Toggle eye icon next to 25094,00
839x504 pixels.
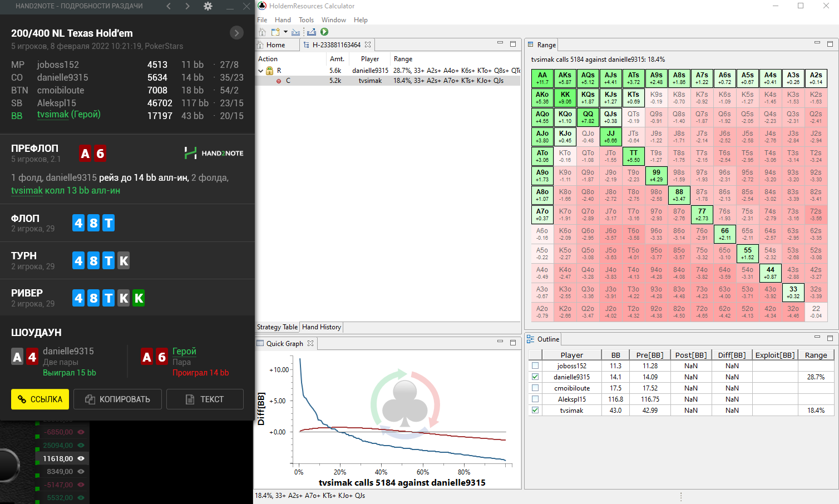click(81, 445)
